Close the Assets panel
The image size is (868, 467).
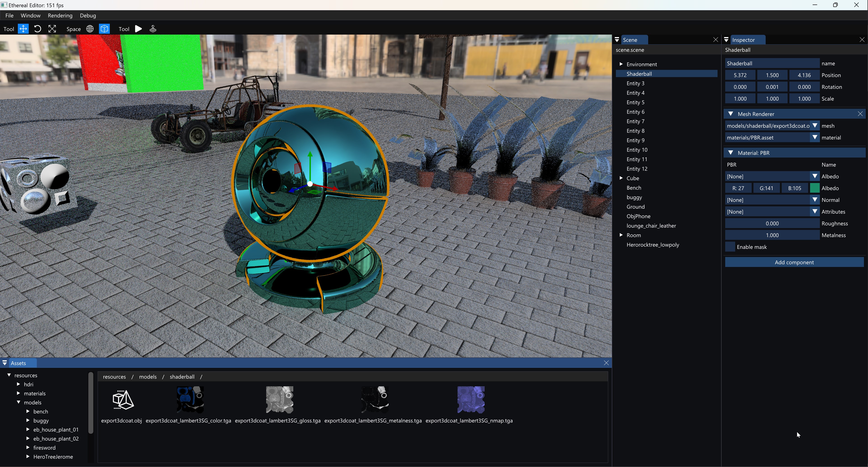tap(606, 363)
